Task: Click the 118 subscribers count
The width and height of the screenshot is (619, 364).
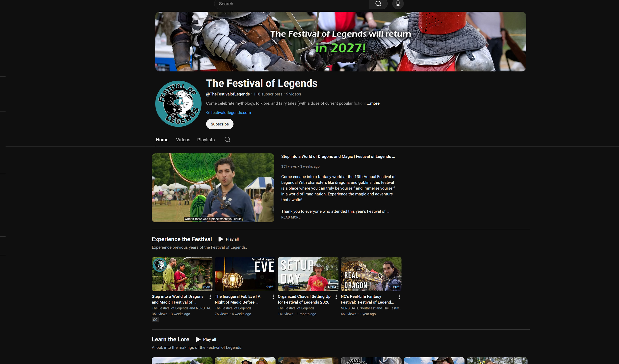Action: click(268, 94)
